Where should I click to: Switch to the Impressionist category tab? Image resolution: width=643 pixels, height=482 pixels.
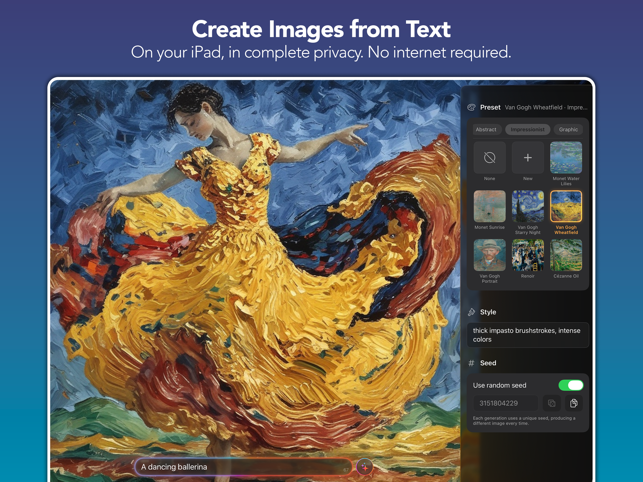[527, 129]
